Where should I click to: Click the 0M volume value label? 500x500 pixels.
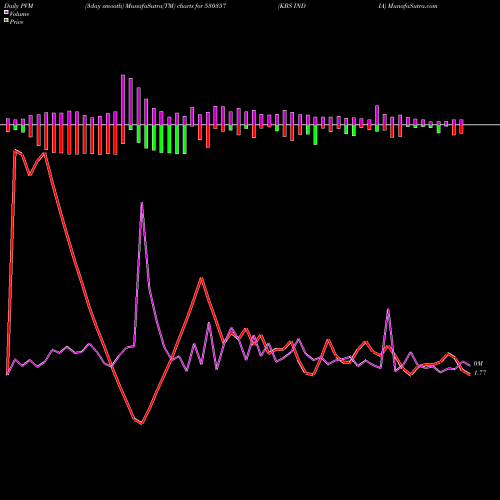478,364
